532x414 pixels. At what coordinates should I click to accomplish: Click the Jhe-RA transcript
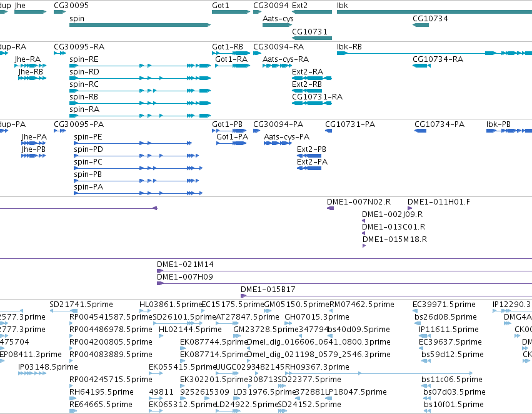31,66
